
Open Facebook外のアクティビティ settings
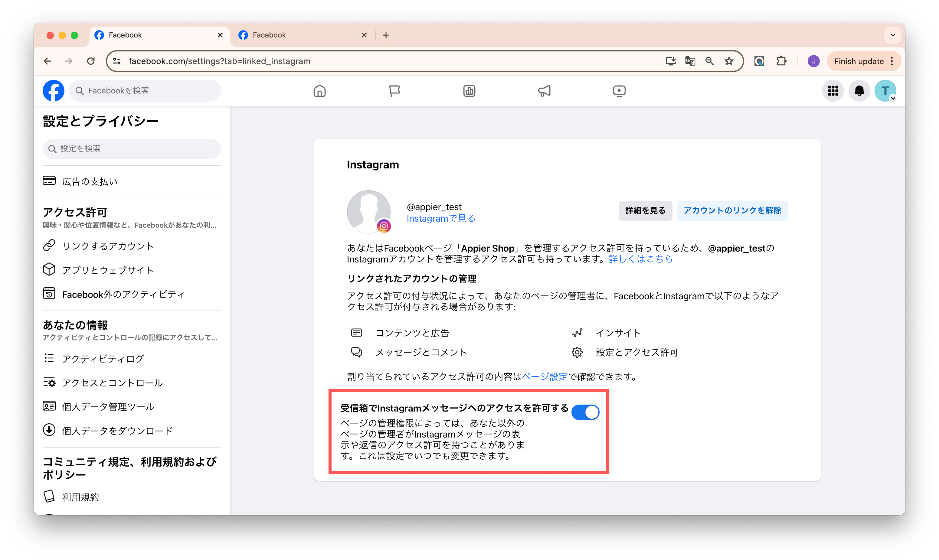click(132, 294)
